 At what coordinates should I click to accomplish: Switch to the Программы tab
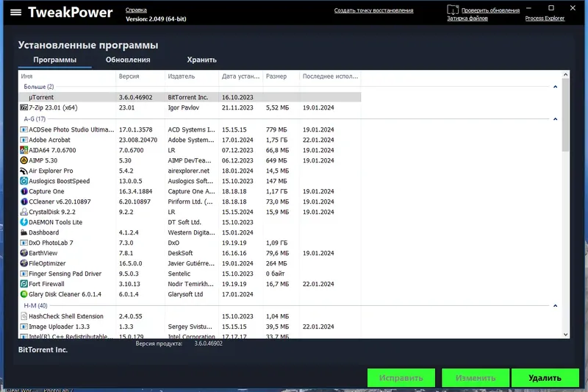pyautogui.click(x=54, y=60)
